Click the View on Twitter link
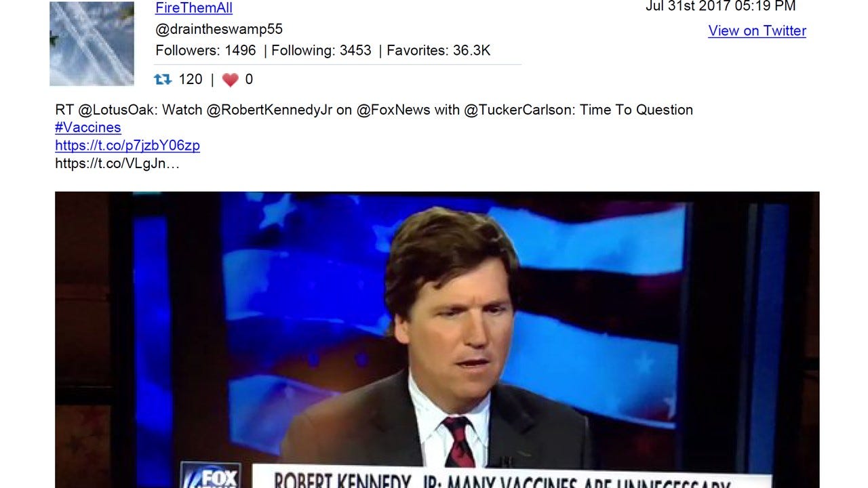The width and height of the screenshot is (868, 488). pyautogui.click(x=757, y=30)
